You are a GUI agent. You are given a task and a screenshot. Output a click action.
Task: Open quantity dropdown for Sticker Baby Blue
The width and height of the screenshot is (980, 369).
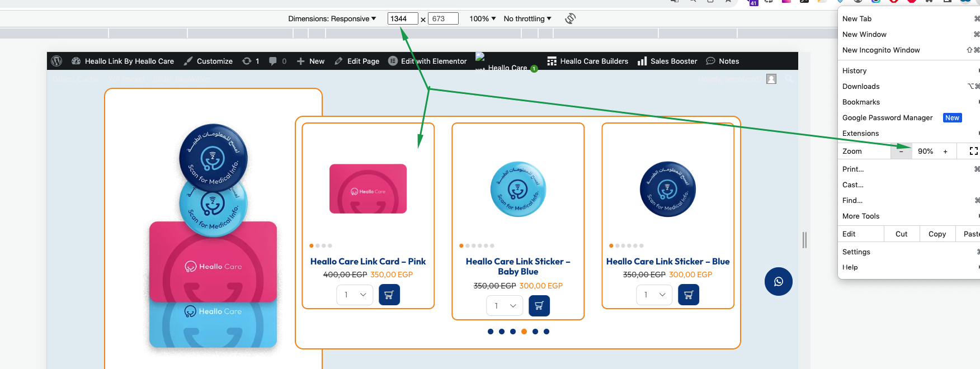tap(505, 306)
